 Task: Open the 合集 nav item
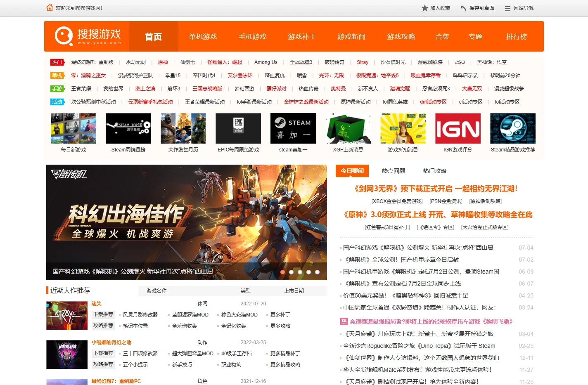[442, 36]
